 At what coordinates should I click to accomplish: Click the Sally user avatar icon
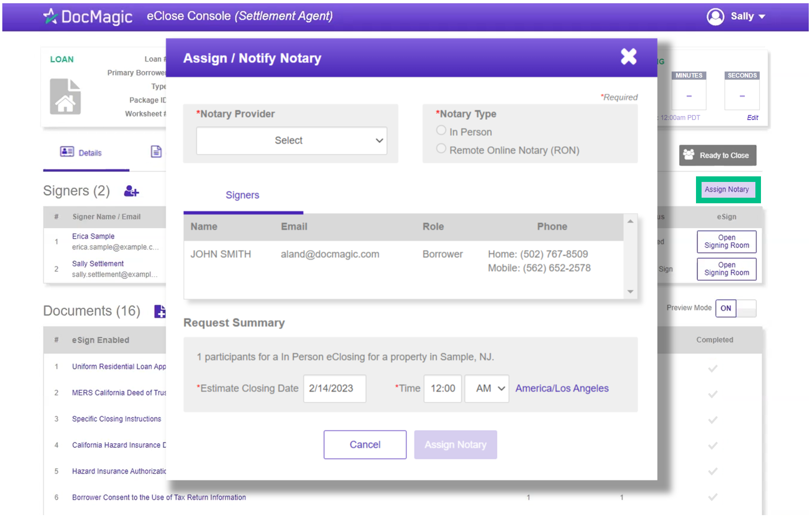pyautogui.click(x=715, y=17)
